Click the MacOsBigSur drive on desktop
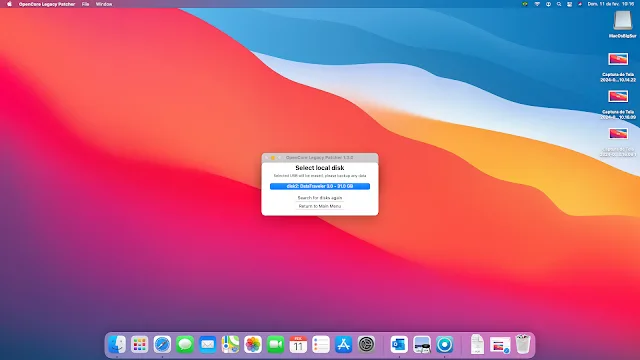The height and width of the screenshot is (360, 640). 622,24
